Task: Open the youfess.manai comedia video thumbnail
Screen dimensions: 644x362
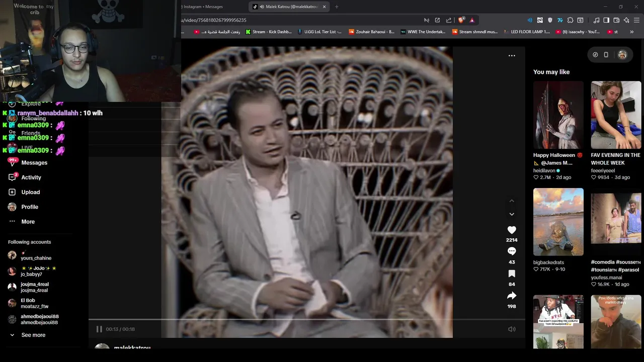Action: [616, 222]
